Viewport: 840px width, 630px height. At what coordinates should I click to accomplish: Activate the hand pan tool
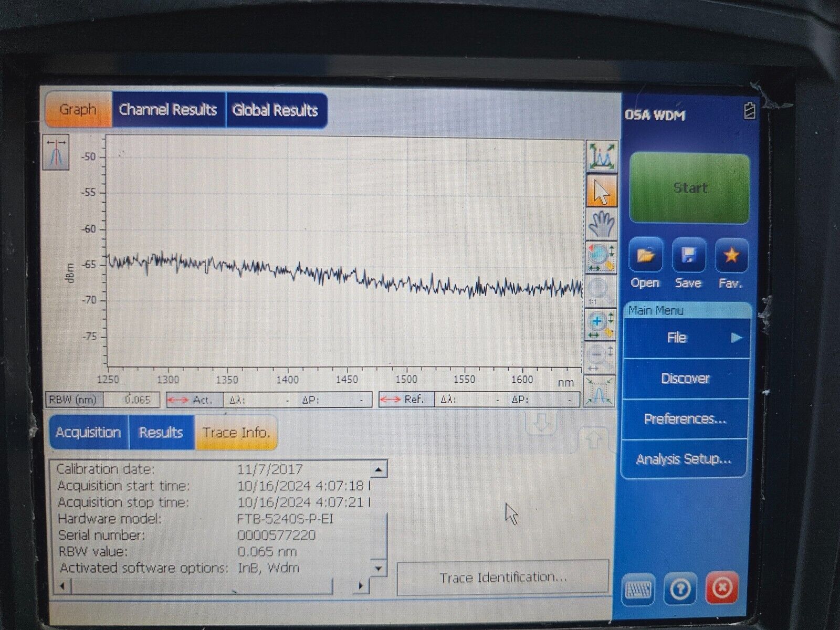coord(600,223)
